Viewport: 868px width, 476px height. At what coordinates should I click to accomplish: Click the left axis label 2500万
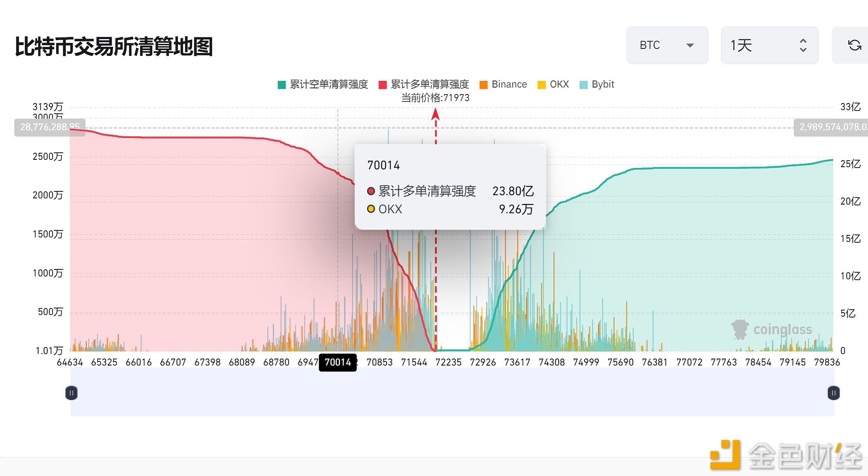point(48,156)
